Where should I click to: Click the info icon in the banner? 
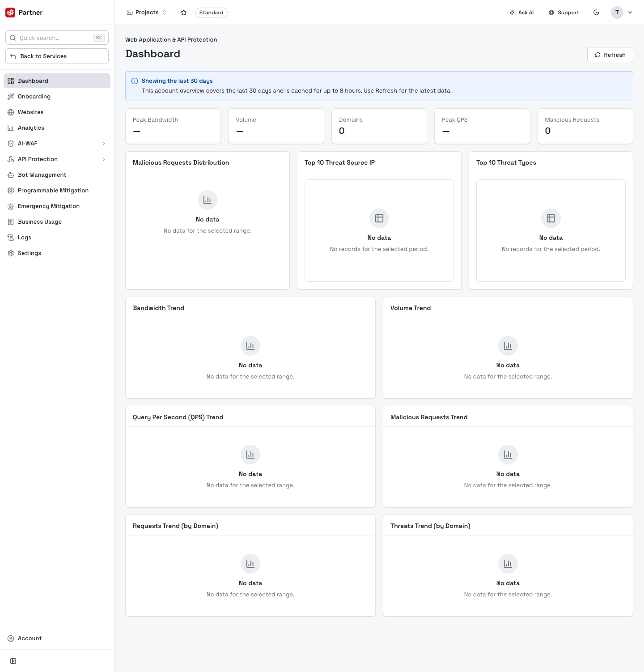pos(135,81)
